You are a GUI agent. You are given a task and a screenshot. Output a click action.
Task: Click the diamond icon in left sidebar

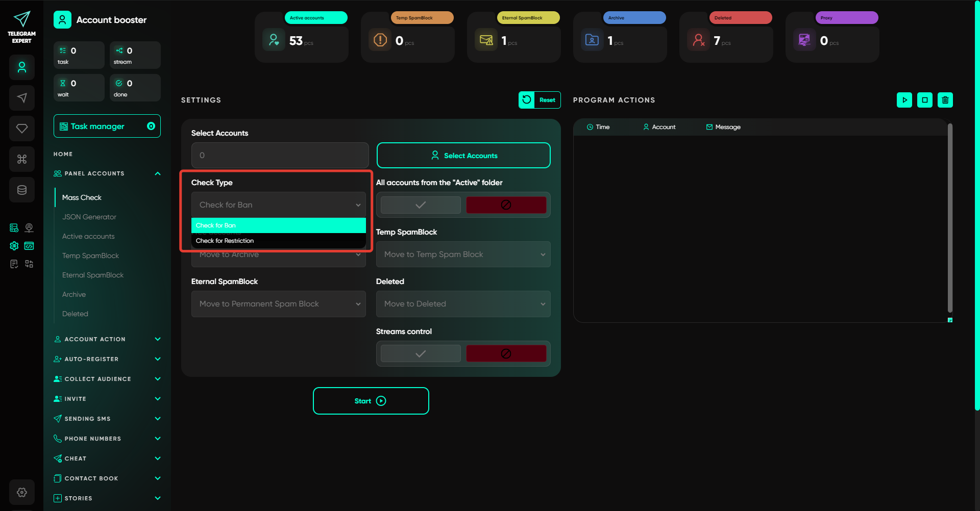tap(22, 129)
